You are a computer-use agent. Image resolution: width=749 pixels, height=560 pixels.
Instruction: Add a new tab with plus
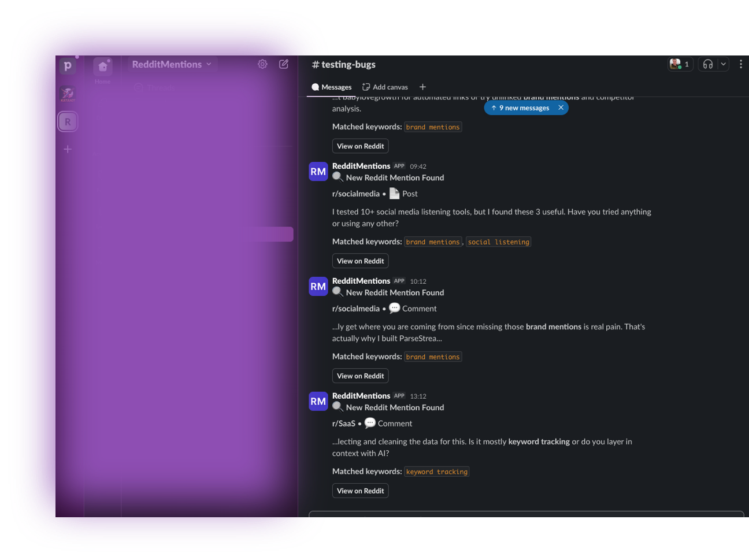[422, 87]
